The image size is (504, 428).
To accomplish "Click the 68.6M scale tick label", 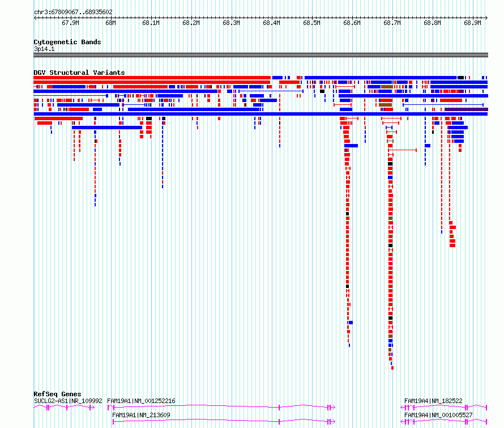I will pos(352,23).
